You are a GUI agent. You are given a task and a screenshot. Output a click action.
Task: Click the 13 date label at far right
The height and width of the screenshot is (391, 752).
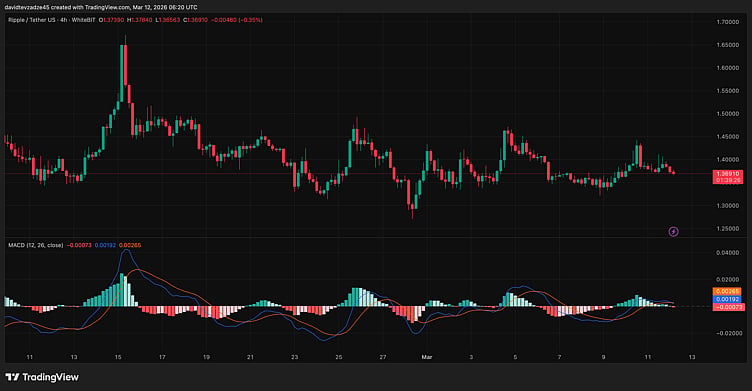click(692, 357)
